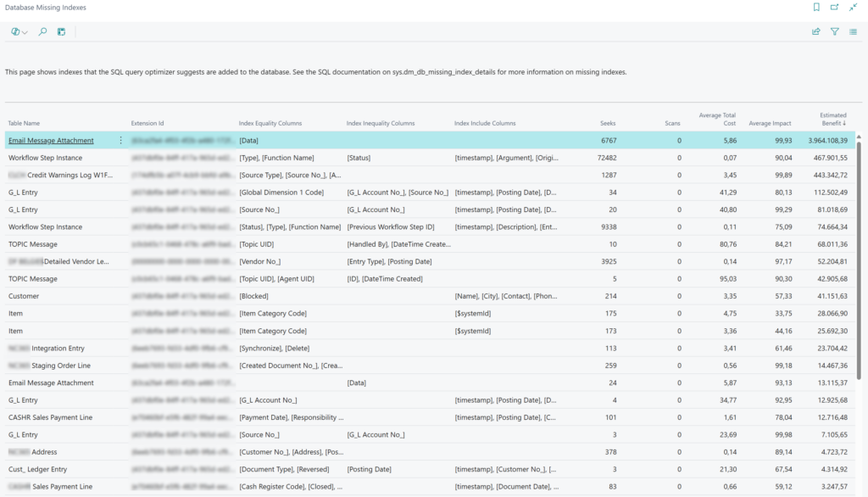The height and width of the screenshot is (497, 868).
Task: Expand the dropdown beside the analysis mode icon
Action: pyautogui.click(x=25, y=32)
